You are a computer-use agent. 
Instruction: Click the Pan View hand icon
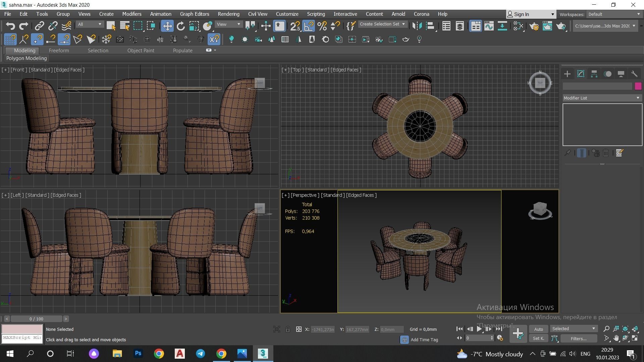click(616, 339)
